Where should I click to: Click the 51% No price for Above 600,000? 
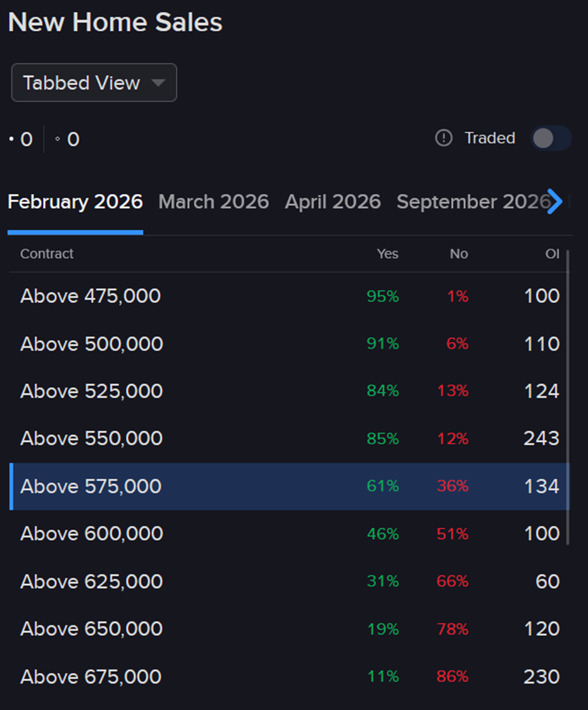[453, 534]
